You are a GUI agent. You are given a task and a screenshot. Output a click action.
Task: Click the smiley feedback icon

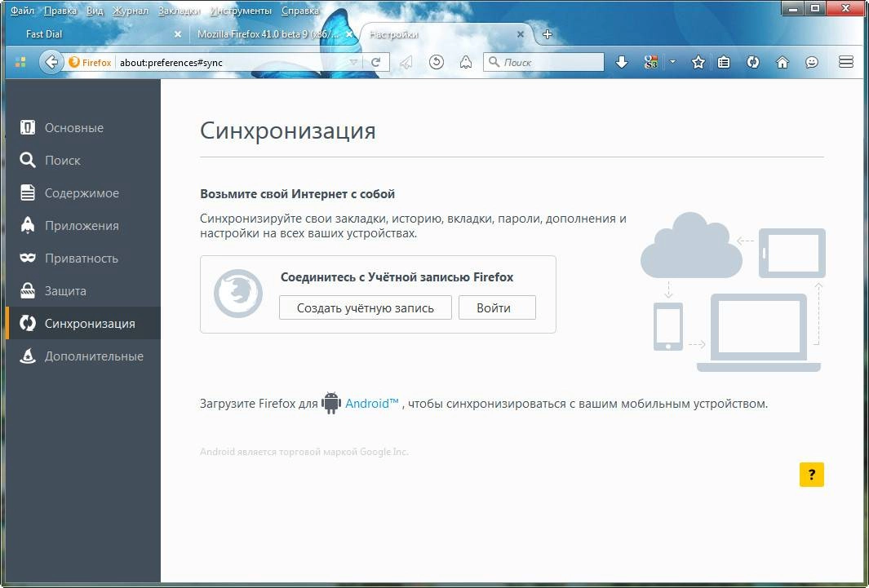point(812,63)
